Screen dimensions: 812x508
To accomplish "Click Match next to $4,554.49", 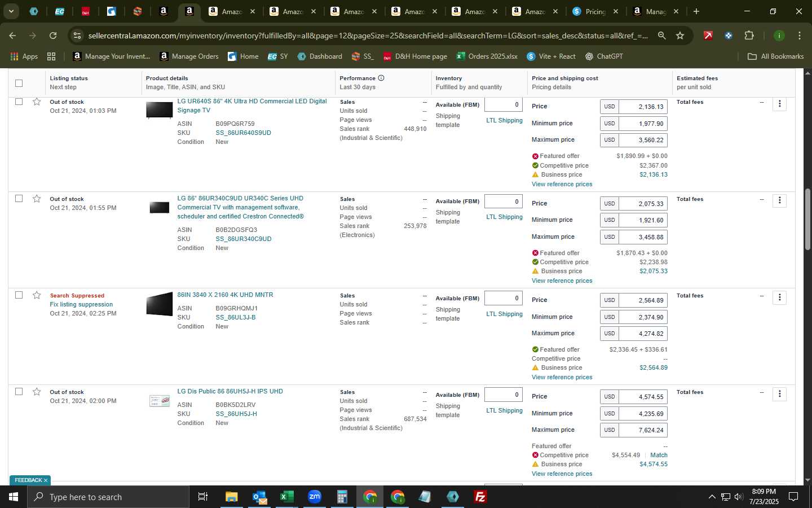I will coord(659,455).
